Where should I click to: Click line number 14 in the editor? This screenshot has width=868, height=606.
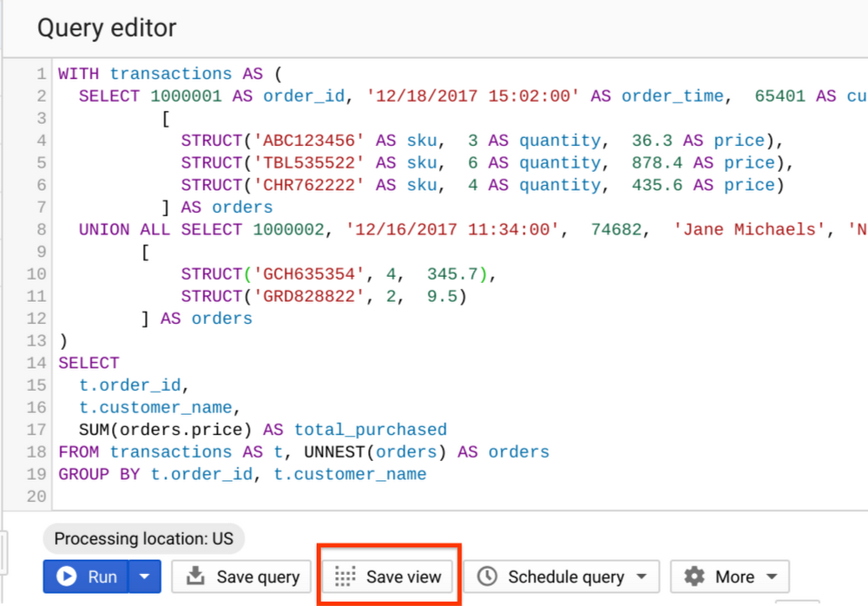pos(36,362)
